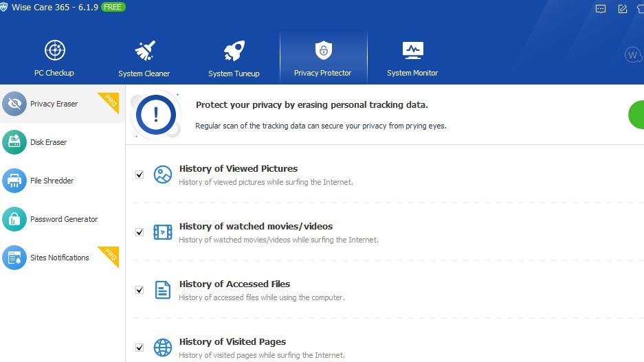
Task: Click the Privacy Eraser eye icon
Action: point(14,104)
